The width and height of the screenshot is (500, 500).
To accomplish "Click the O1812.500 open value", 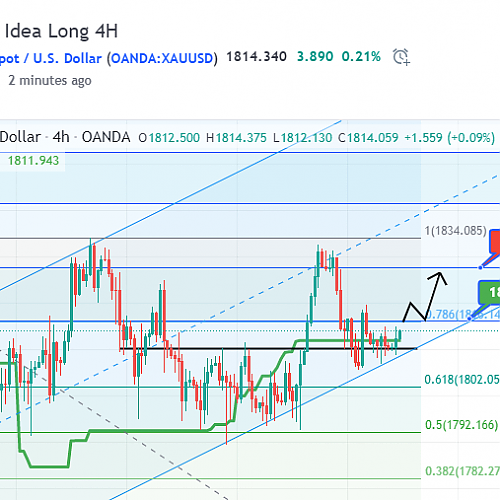I will [169, 138].
